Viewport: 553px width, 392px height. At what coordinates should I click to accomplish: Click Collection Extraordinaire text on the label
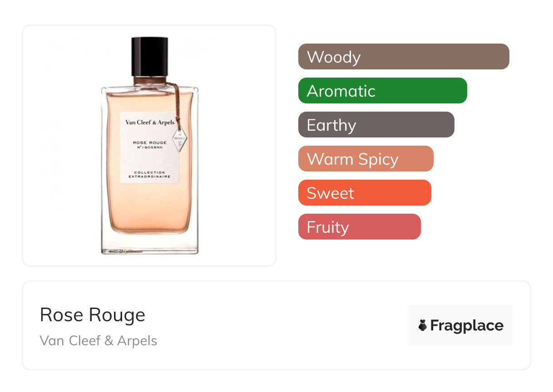[x=149, y=174]
